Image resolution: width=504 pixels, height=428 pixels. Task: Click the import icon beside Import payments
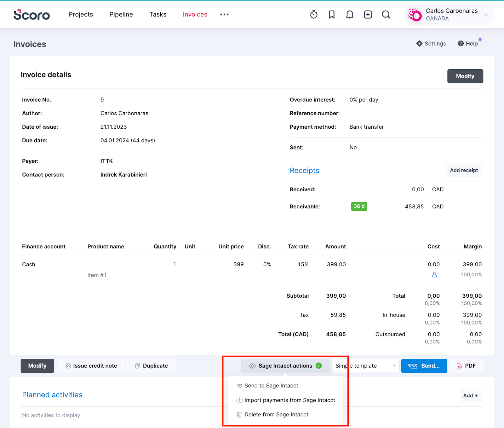[239, 400]
